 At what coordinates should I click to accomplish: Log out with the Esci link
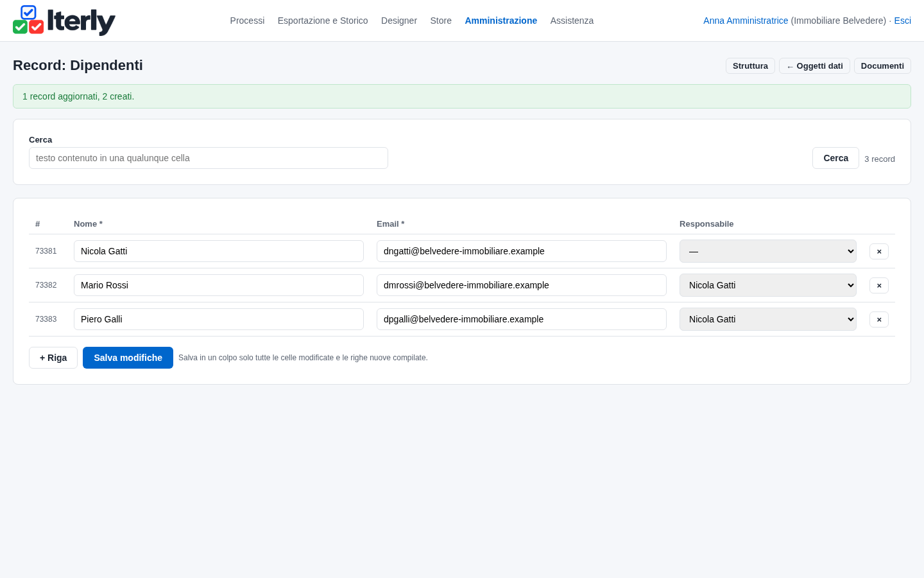903,21
